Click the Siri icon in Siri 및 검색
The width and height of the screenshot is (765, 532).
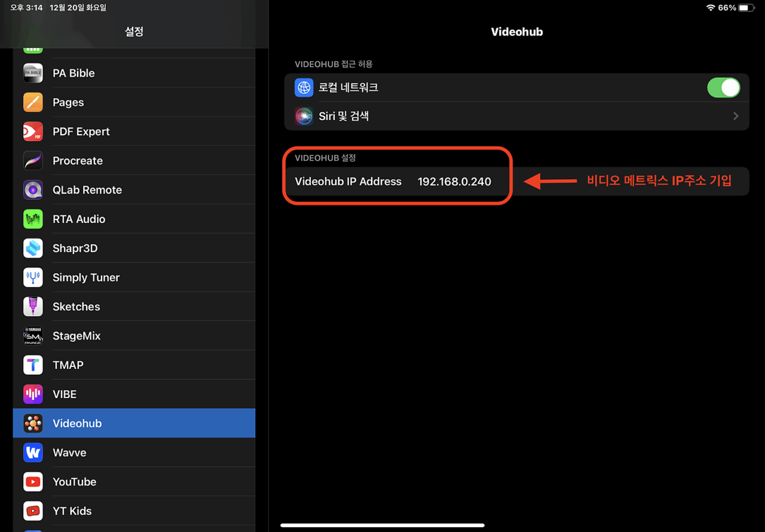tap(304, 116)
